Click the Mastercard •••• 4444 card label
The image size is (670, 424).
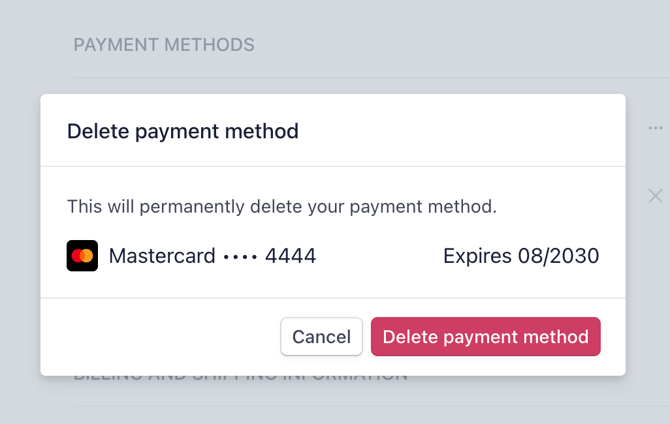coord(212,256)
